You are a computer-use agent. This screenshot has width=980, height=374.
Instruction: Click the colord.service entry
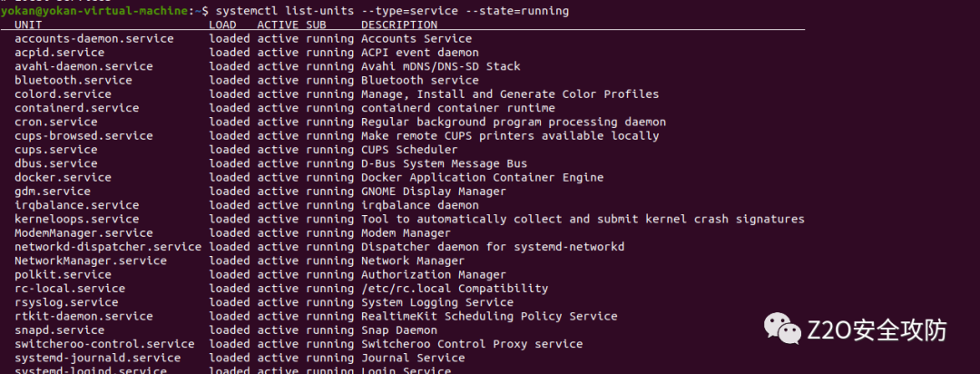[63, 93]
